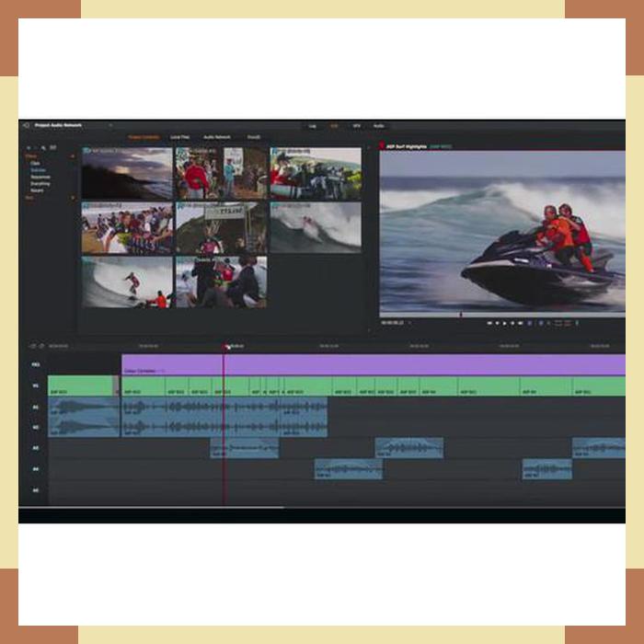Select the beach spectators clip thumbnail
This screenshot has height=644, width=644.
pos(127,227)
